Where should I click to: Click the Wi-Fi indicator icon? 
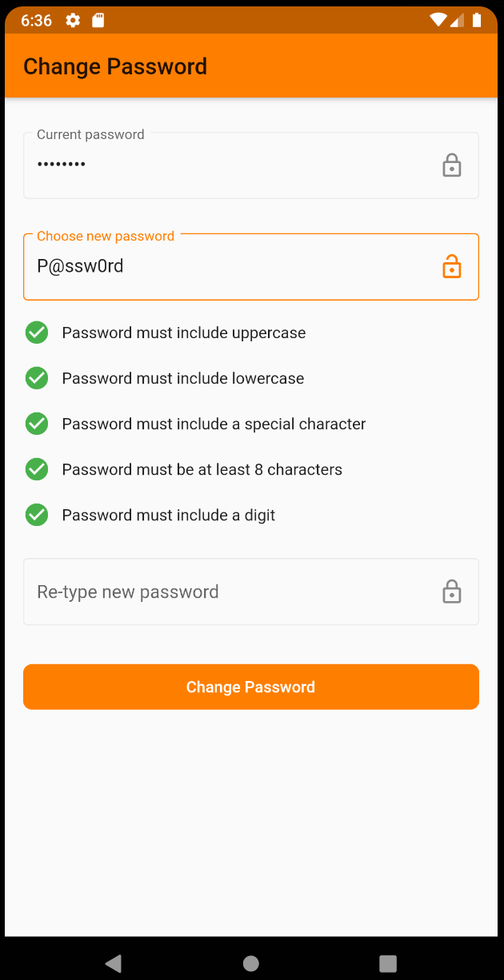(438, 20)
